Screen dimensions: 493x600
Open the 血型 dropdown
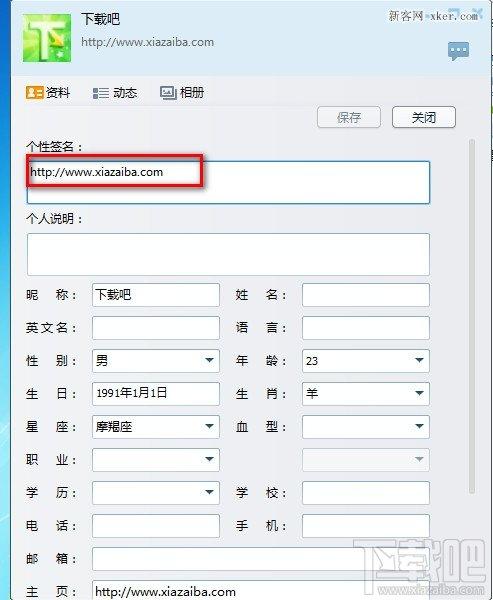366,427
